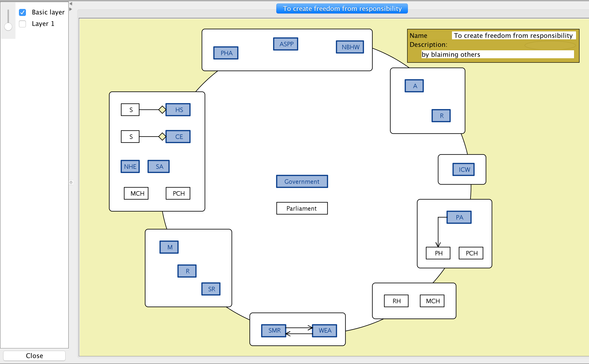Select tab To create freedom from responsibility
589x364 pixels.
click(342, 9)
